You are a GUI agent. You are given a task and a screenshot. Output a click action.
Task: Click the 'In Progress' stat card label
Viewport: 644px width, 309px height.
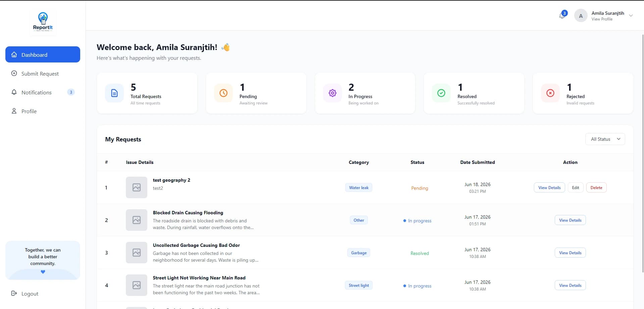pyautogui.click(x=360, y=96)
